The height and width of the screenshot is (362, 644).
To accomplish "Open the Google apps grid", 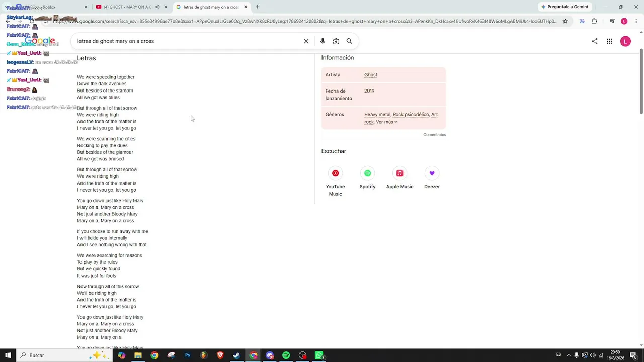I will pyautogui.click(x=609, y=41).
